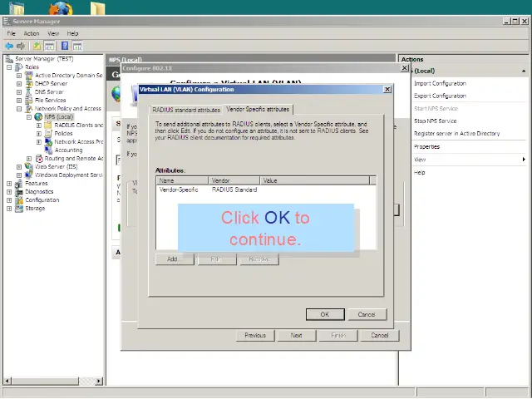The width and height of the screenshot is (532, 399).
Task: Expand the Features node
Action: click(x=9, y=184)
